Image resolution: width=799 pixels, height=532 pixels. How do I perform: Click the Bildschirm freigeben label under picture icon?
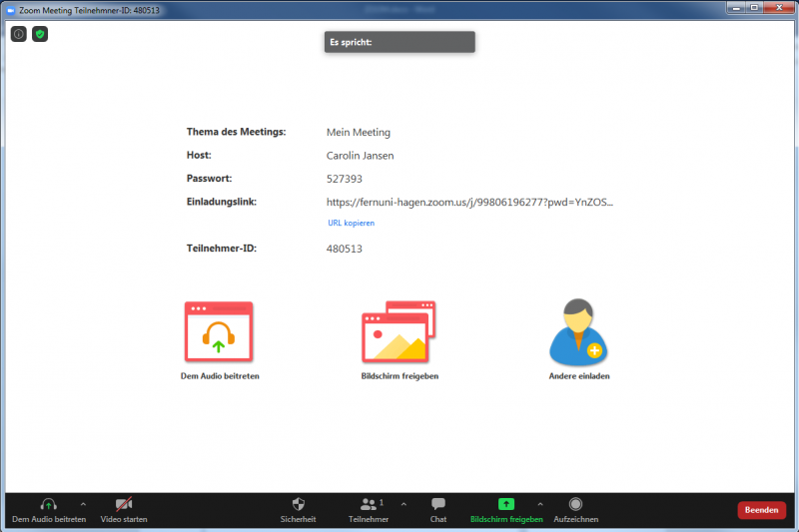click(399, 376)
